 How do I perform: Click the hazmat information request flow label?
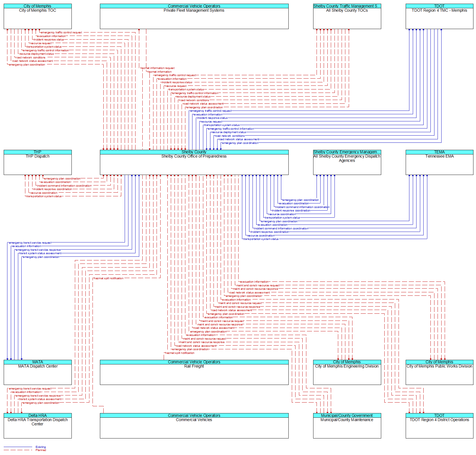[157, 68]
